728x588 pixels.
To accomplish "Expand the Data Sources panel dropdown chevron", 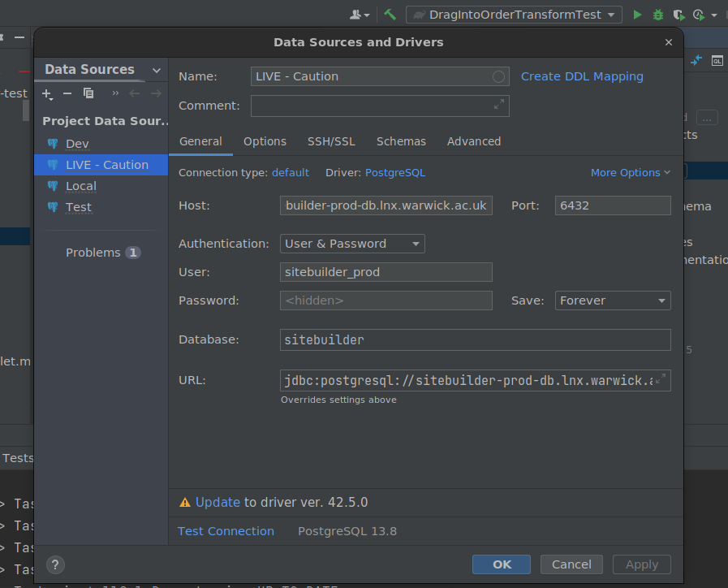I will coord(157,70).
